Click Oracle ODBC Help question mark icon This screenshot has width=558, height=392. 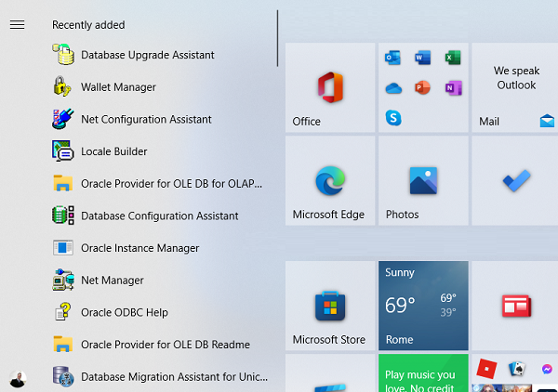[63, 312]
